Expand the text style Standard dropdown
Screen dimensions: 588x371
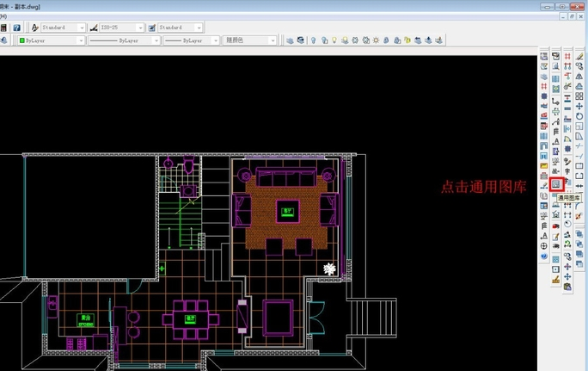pos(82,28)
